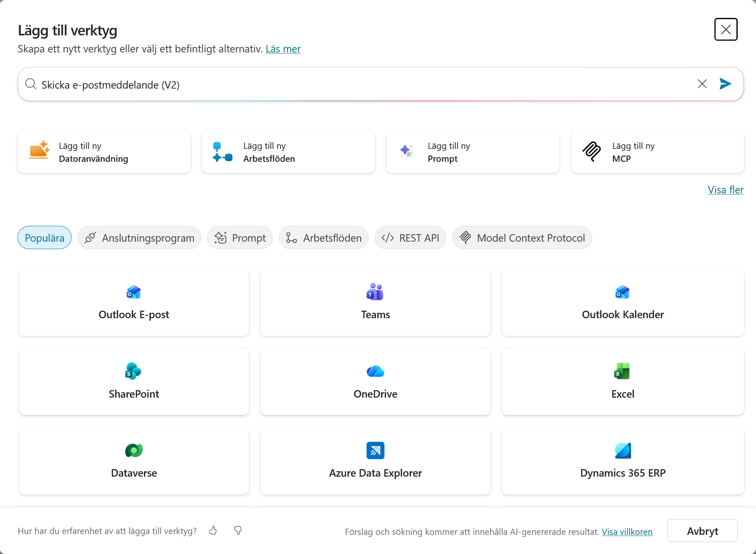
Task: Open the Visa villkoren link
Action: (x=627, y=532)
